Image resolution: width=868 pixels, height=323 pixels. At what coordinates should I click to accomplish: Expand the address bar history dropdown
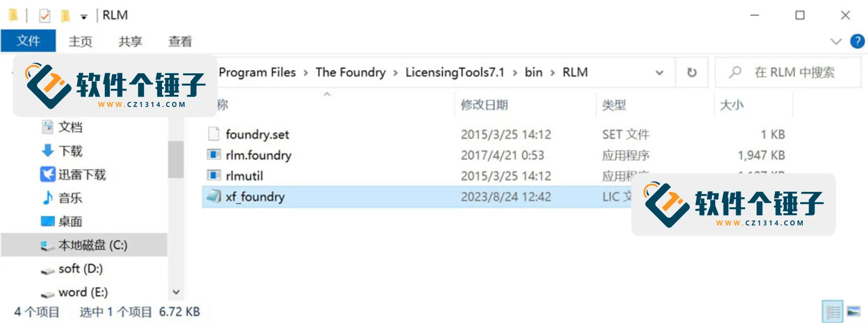(x=659, y=72)
